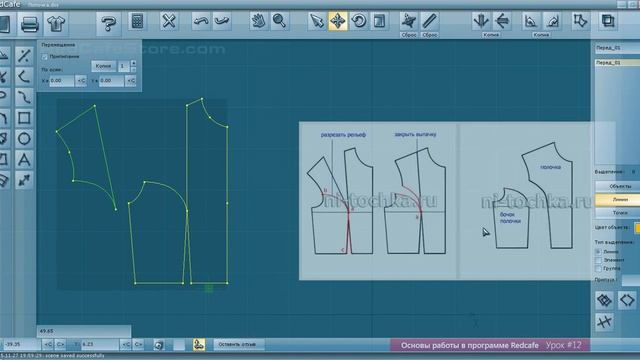Toggle the snapping checkbox in move panel

pyautogui.click(x=45, y=57)
